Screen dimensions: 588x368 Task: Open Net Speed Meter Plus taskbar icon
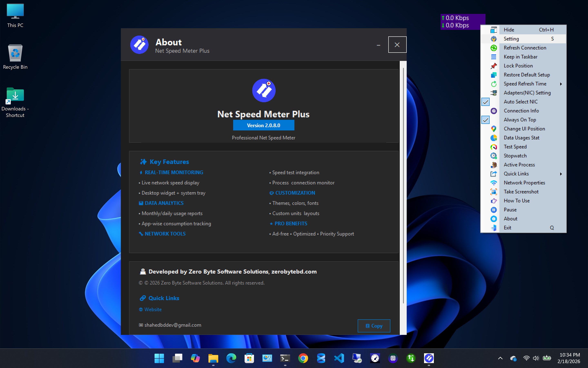[x=429, y=358]
